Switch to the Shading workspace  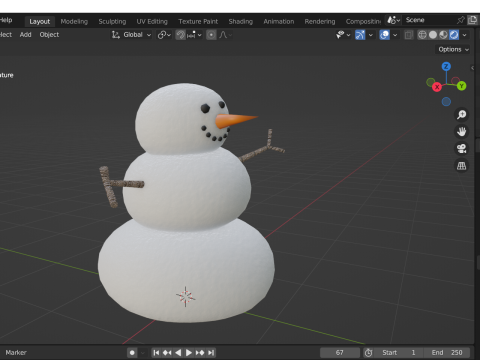click(241, 22)
